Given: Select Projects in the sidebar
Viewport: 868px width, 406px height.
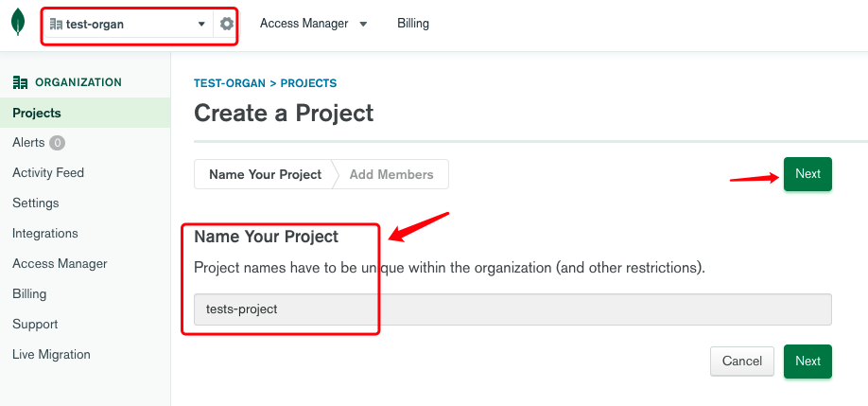Looking at the screenshot, I should coord(37,113).
